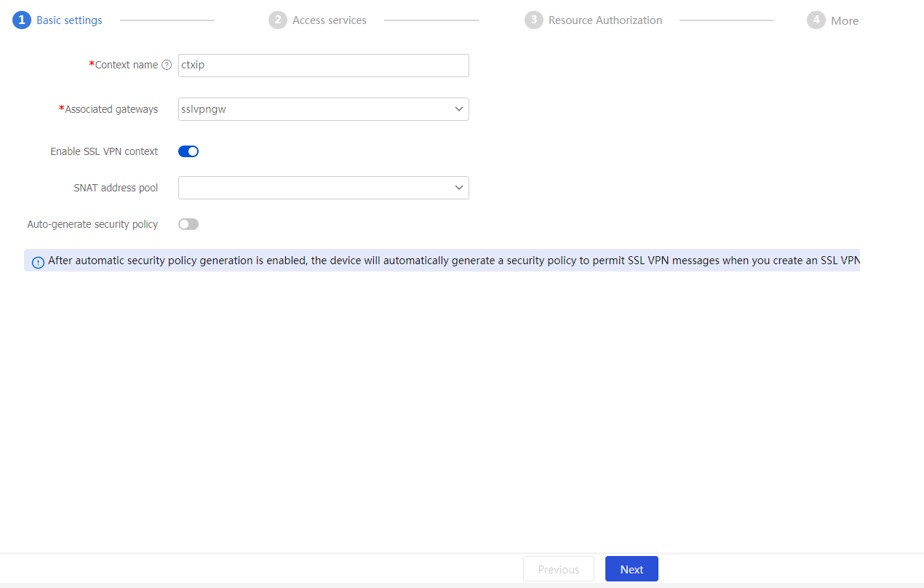
Task: Click step 2 circle icon for Access services
Action: (278, 20)
